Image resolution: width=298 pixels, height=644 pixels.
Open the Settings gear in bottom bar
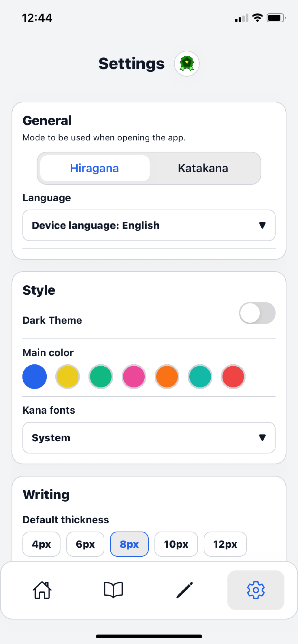tap(256, 590)
